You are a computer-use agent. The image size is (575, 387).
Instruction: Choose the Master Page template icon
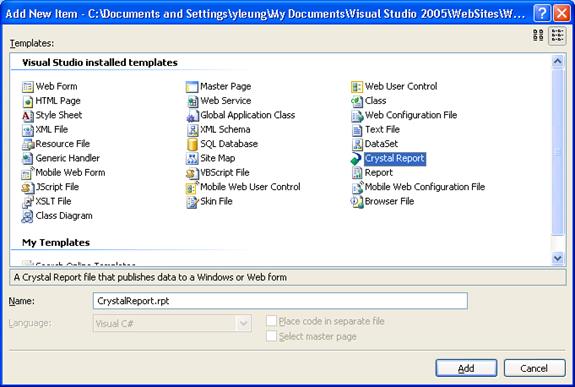coord(192,87)
